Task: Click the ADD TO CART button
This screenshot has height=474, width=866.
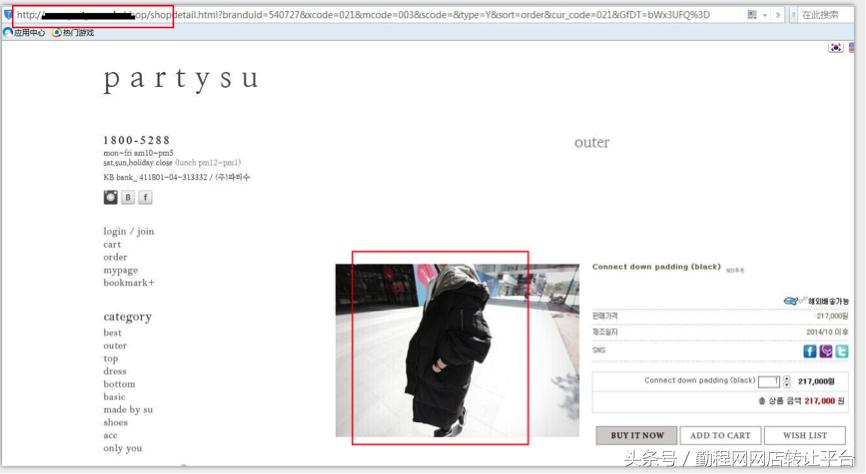Action: 720,435
